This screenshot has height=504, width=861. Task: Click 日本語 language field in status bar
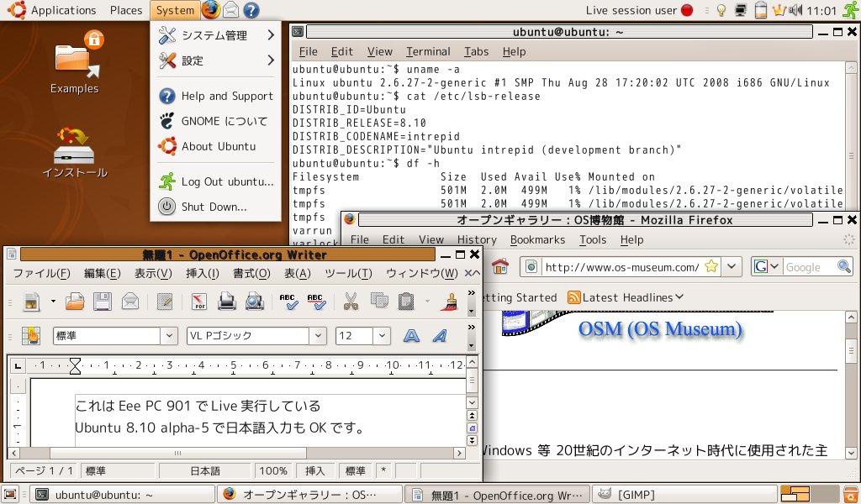coord(205,470)
